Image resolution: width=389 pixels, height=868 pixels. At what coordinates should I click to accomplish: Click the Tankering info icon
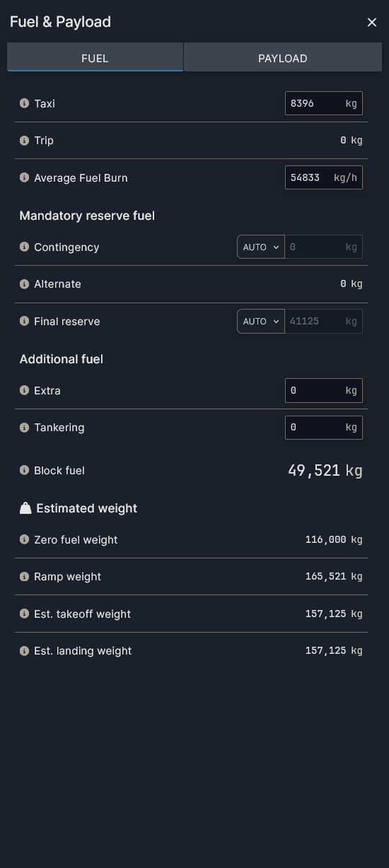[x=24, y=427]
